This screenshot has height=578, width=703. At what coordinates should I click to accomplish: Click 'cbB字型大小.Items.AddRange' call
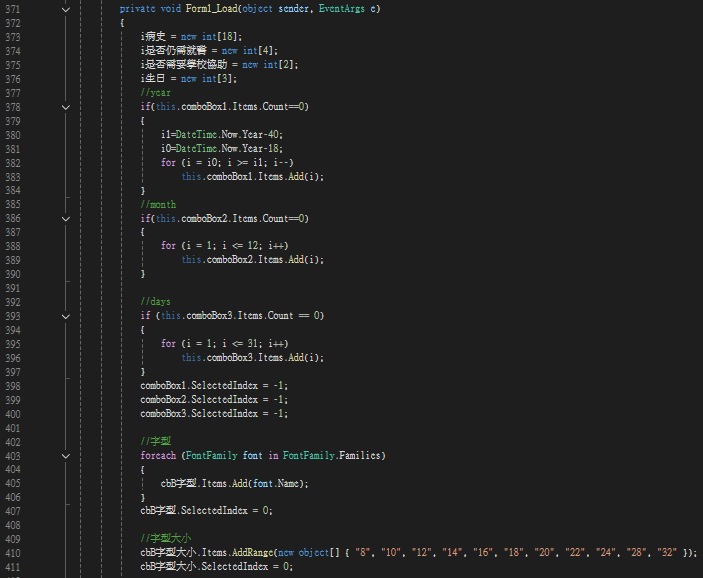tap(207, 552)
